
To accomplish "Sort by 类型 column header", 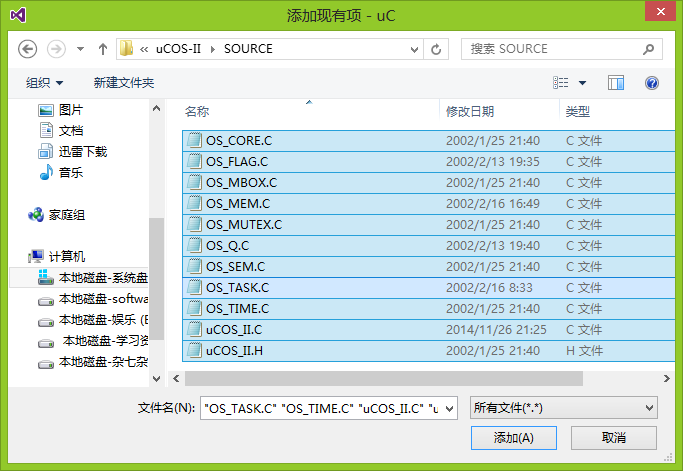I will coord(578,112).
